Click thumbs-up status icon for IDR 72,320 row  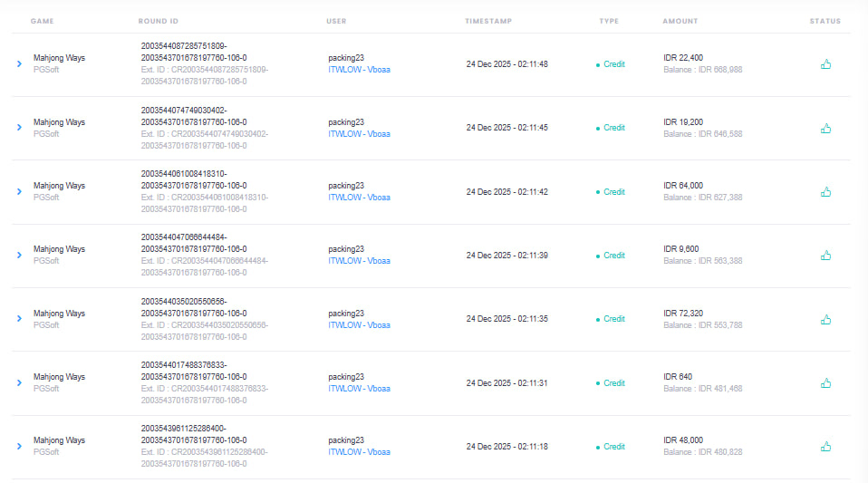coord(825,320)
